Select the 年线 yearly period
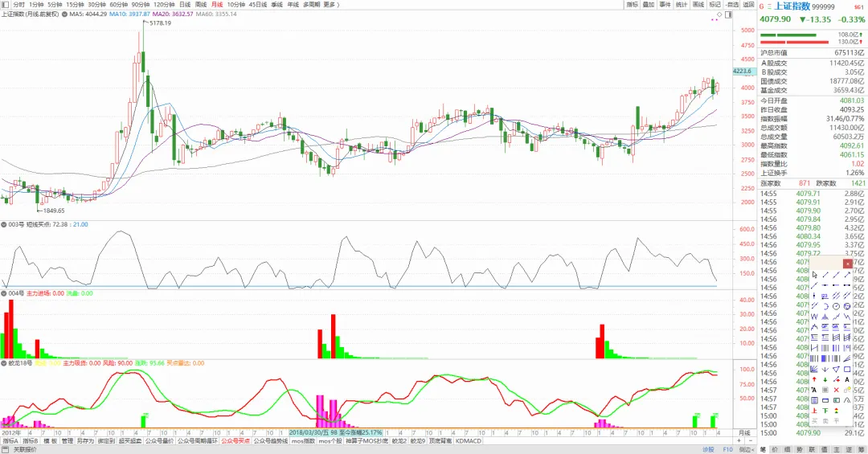 click(x=293, y=5)
